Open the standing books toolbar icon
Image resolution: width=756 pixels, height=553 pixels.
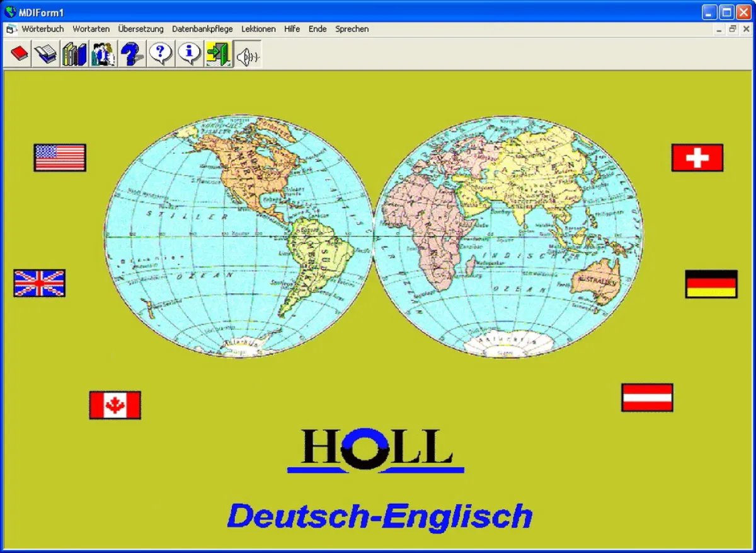pyautogui.click(x=74, y=54)
